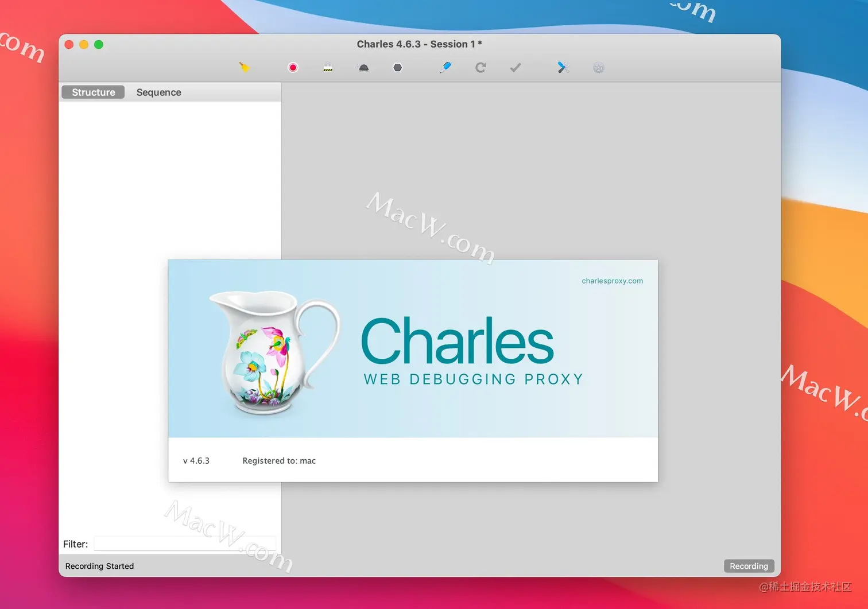Validate selected with the checkmark icon
Image resolution: width=868 pixels, height=609 pixels.
[516, 68]
